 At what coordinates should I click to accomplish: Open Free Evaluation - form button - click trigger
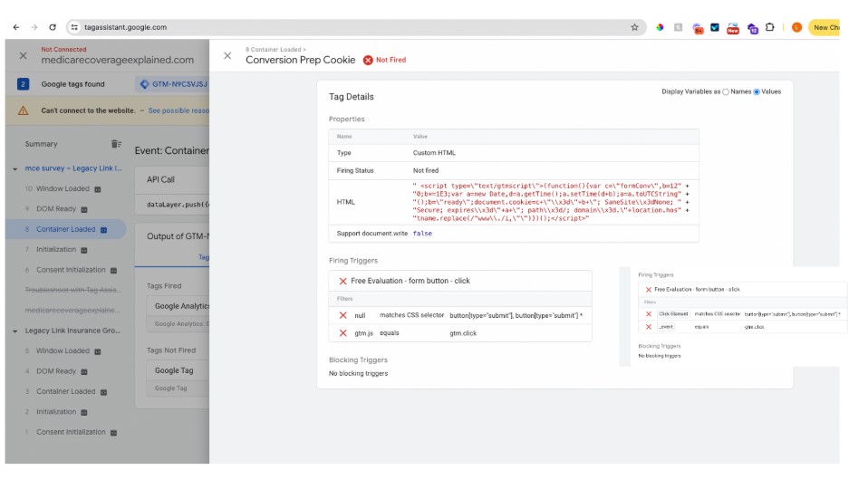click(x=410, y=281)
